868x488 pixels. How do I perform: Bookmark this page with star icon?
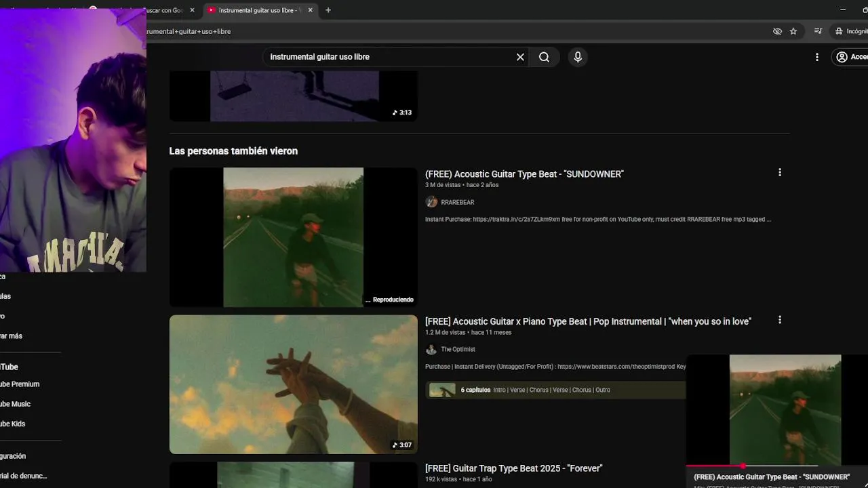[x=793, y=31]
